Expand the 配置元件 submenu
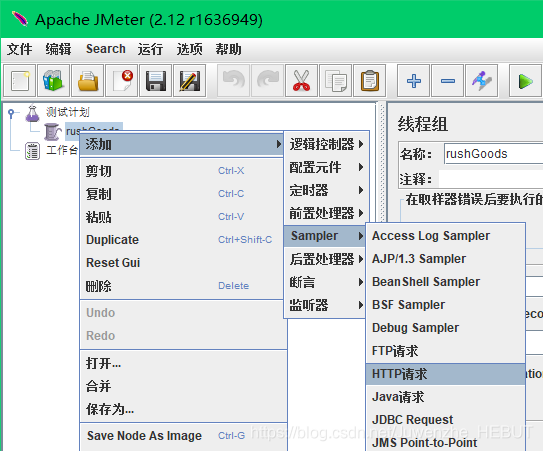Screen dimensions: 543x451 (326, 167)
